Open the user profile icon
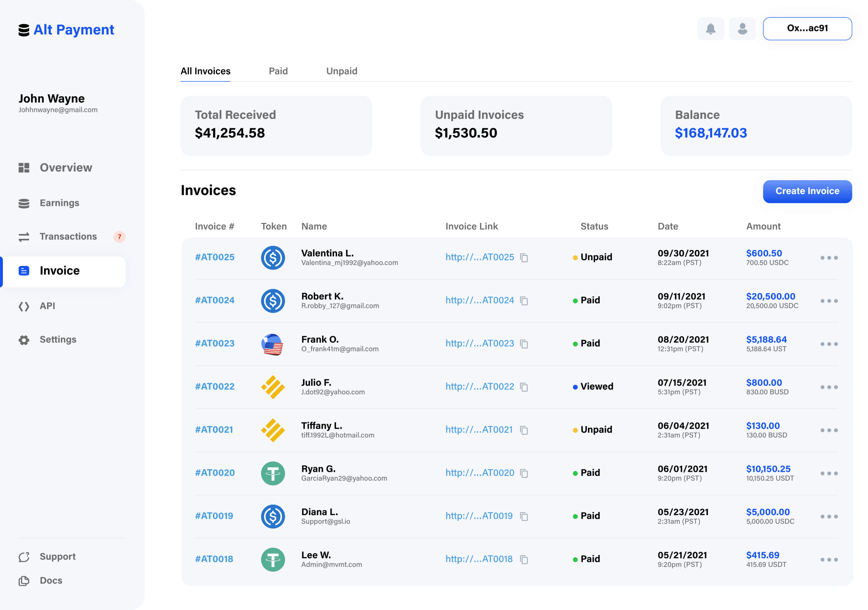This screenshot has height=610, width=868. [x=742, y=29]
